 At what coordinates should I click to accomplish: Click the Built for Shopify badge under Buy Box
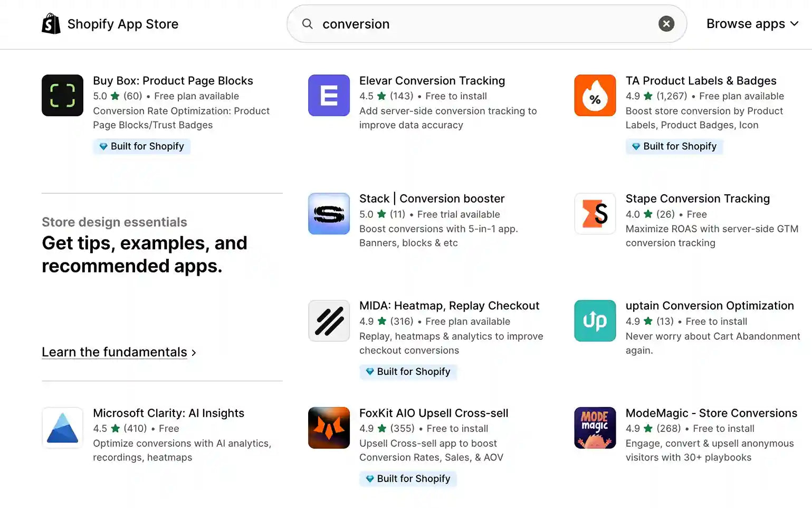click(x=141, y=146)
